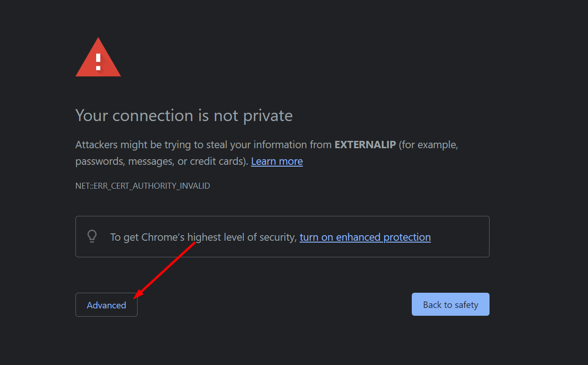Open the Learn more link
The image size is (588, 365).
pos(277,162)
